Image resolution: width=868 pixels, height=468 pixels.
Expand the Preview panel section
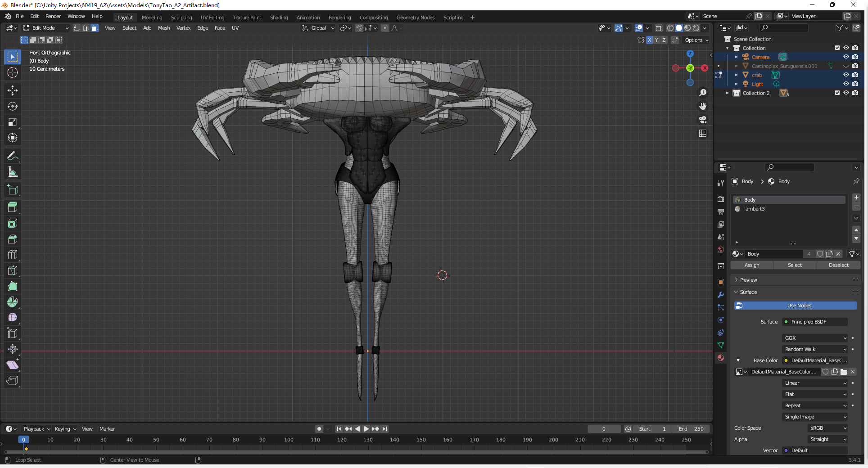(748, 280)
